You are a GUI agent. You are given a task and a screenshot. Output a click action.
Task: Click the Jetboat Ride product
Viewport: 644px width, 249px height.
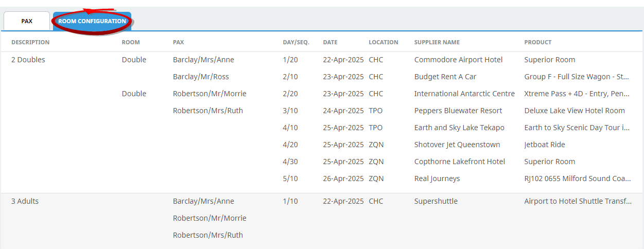[x=545, y=145]
